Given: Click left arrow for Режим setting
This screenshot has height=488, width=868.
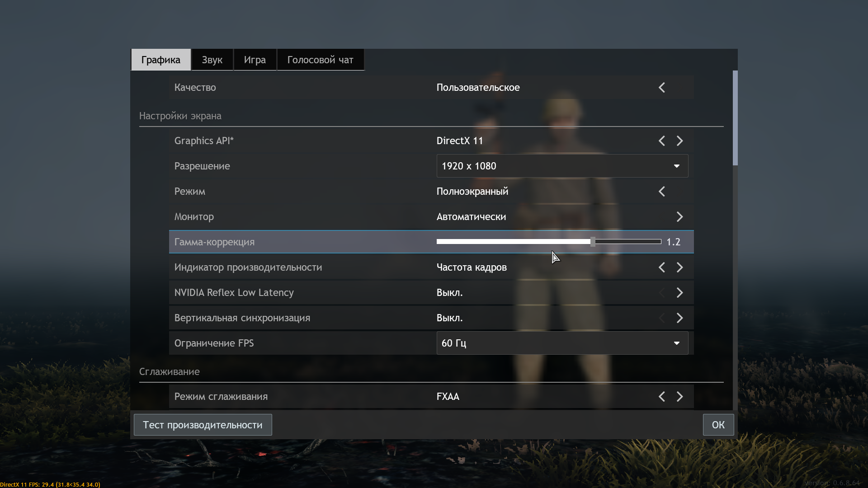Looking at the screenshot, I should pos(662,192).
